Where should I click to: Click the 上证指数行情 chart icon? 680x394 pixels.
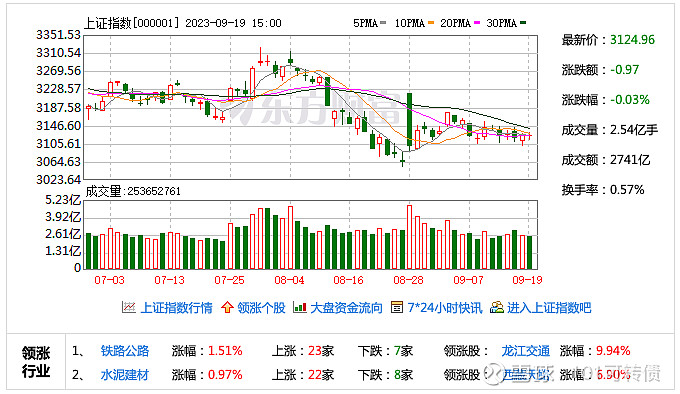pyautogui.click(x=129, y=307)
